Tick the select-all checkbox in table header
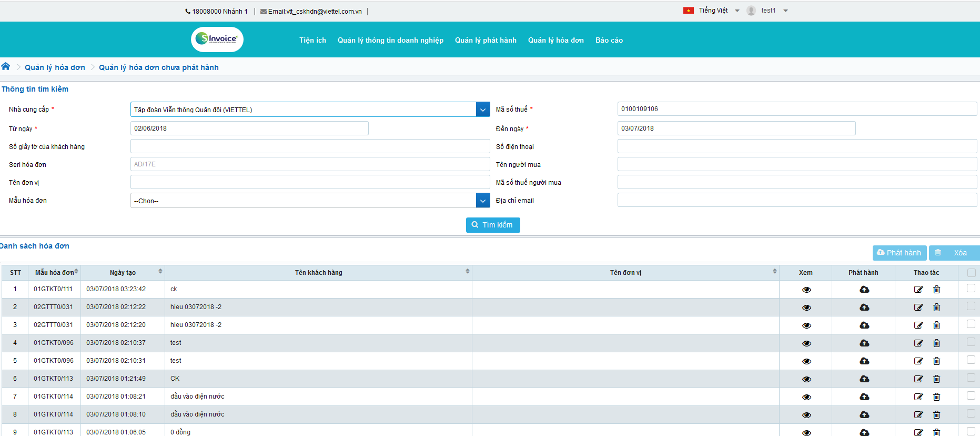 pos(971,273)
